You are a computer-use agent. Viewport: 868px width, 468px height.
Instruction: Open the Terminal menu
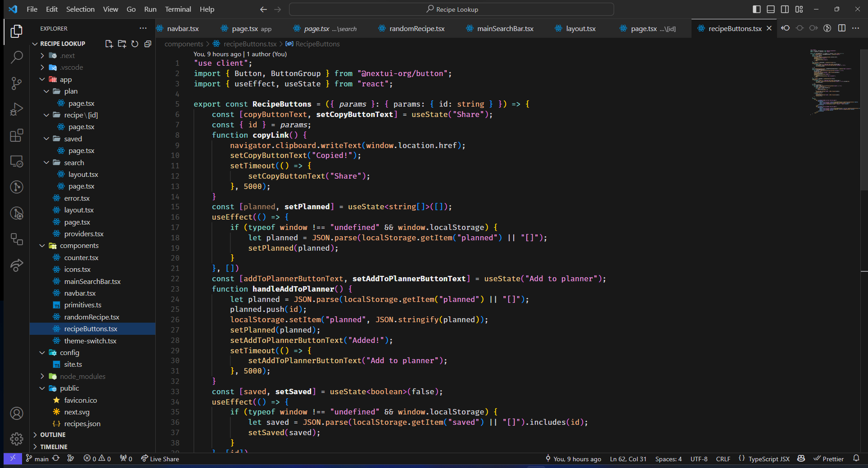coord(177,9)
